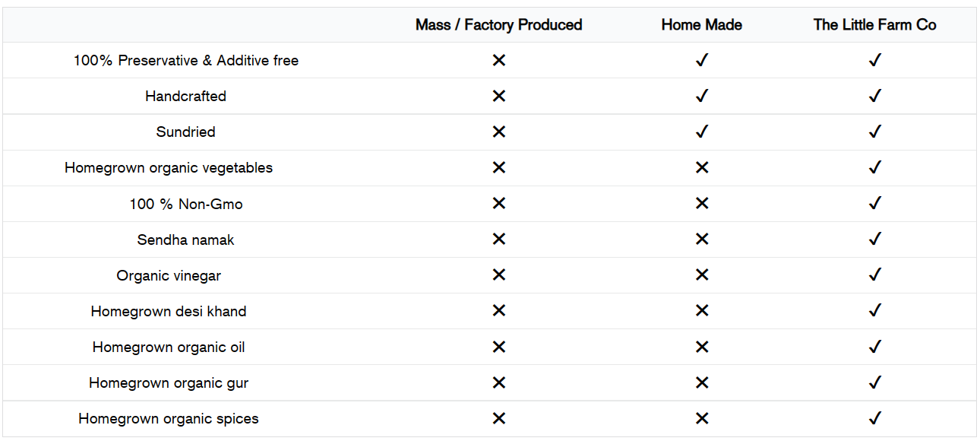Click Little Farm Co checkmark for Organic vinegar

click(874, 274)
